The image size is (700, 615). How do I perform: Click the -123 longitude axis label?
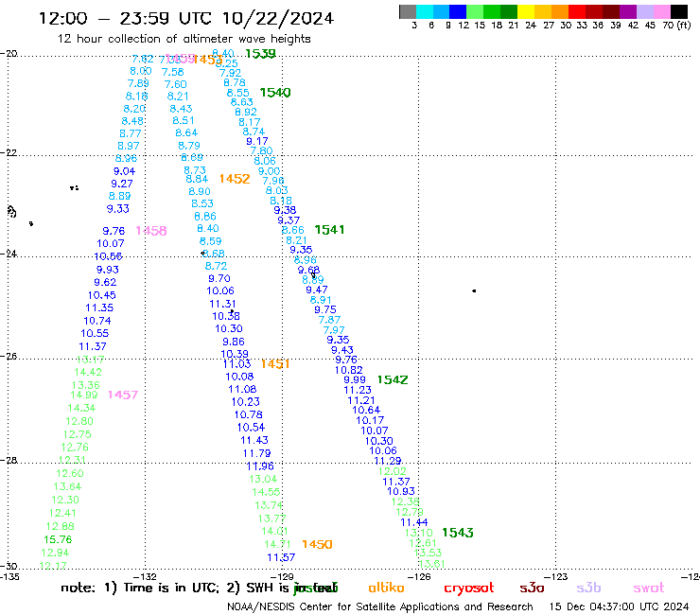click(556, 576)
